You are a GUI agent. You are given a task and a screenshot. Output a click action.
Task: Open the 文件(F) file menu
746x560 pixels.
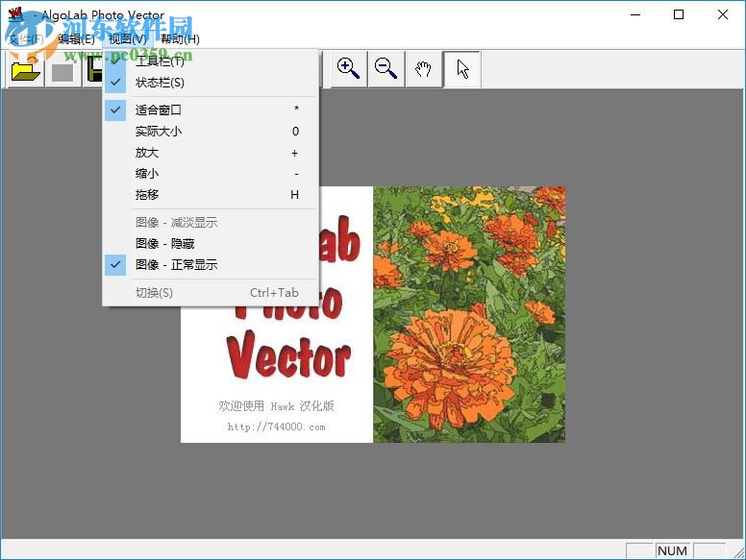(26, 39)
